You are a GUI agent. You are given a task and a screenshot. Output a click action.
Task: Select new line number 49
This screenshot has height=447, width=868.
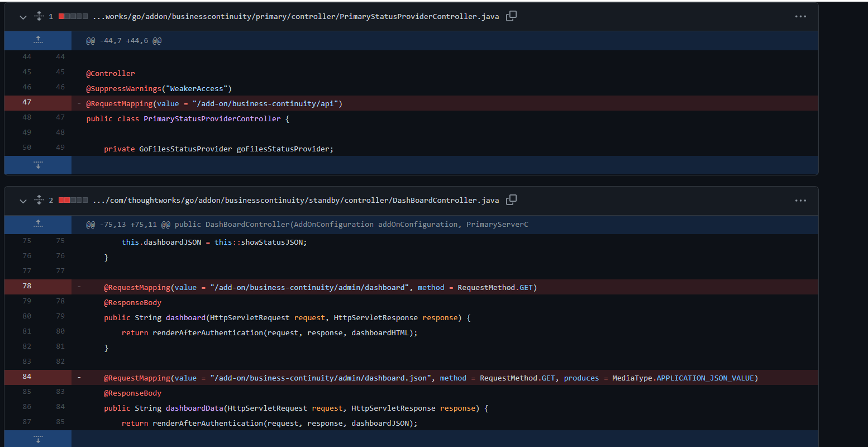[60, 148]
